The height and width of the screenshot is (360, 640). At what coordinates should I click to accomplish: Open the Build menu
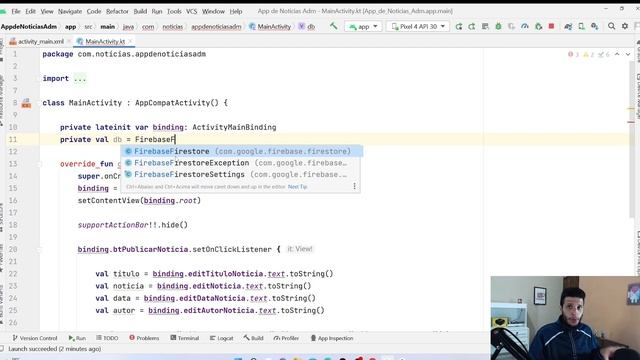pyautogui.click(x=140, y=11)
